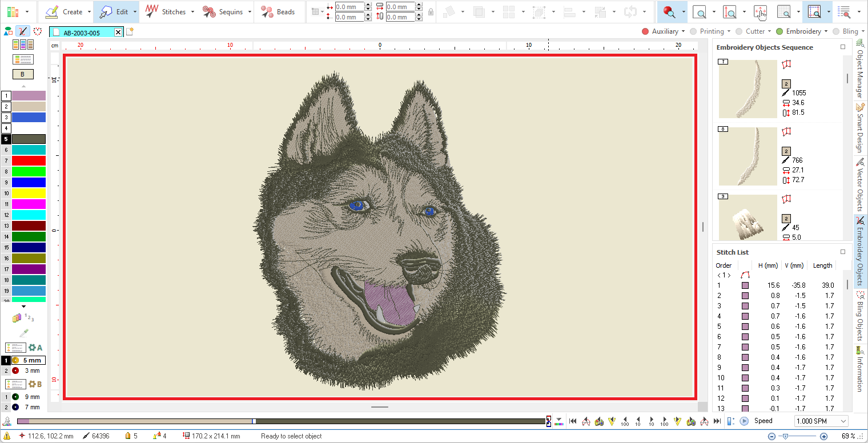
Task: Step forward 10 stitches
Action: click(652, 421)
